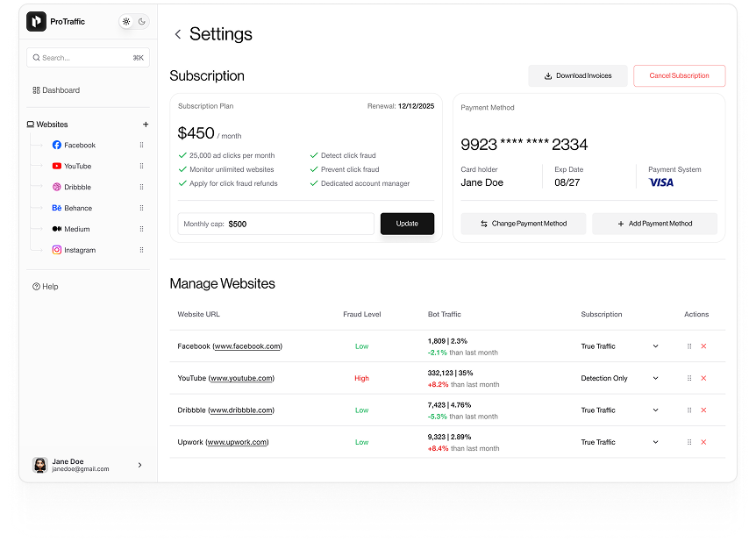The height and width of the screenshot is (549, 756).
Task: Click the Subscription column header
Action: [x=602, y=314]
